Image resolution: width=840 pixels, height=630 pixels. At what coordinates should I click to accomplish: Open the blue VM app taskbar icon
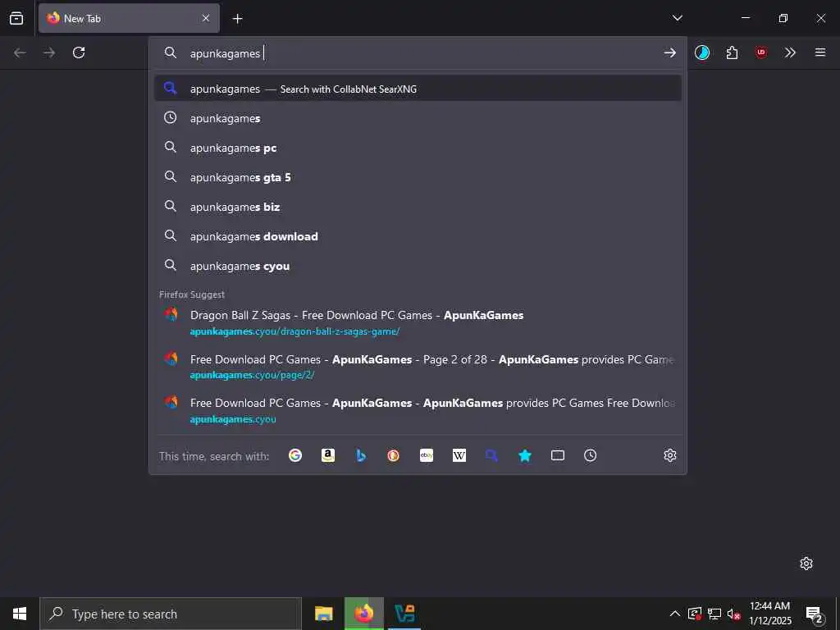click(404, 614)
